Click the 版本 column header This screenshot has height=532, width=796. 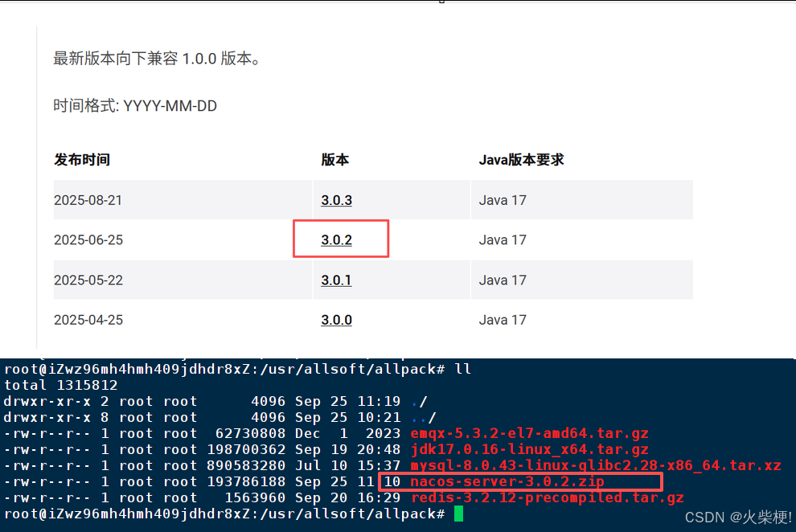pos(335,160)
